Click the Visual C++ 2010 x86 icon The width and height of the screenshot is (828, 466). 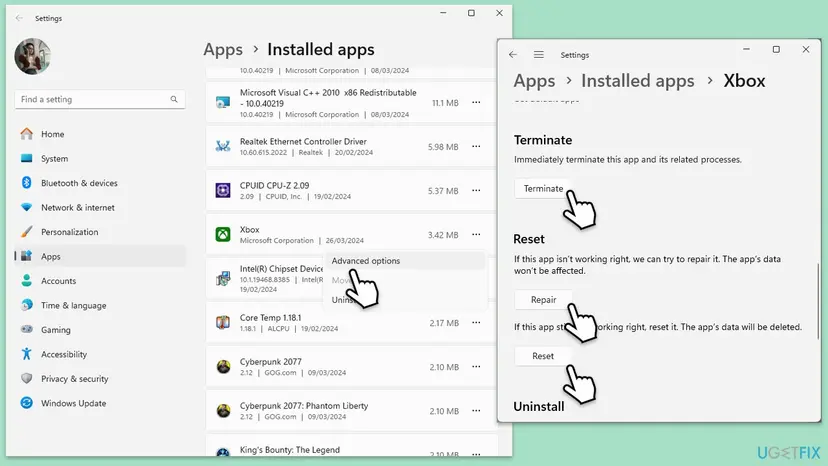tap(223, 102)
